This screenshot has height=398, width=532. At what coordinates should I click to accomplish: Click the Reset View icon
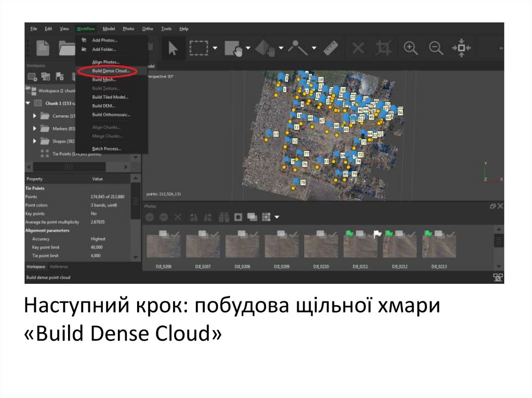461,48
